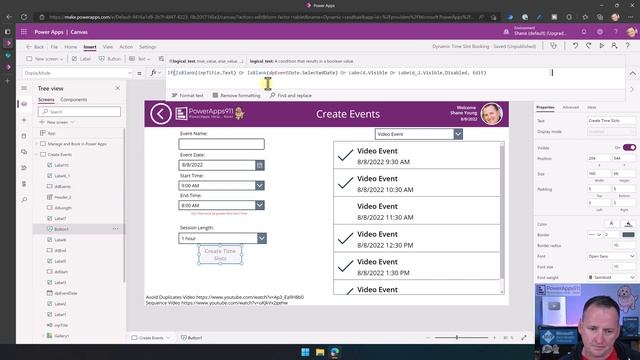Click Format text below the formula bar
This screenshot has width=640, height=360.
click(187, 96)
